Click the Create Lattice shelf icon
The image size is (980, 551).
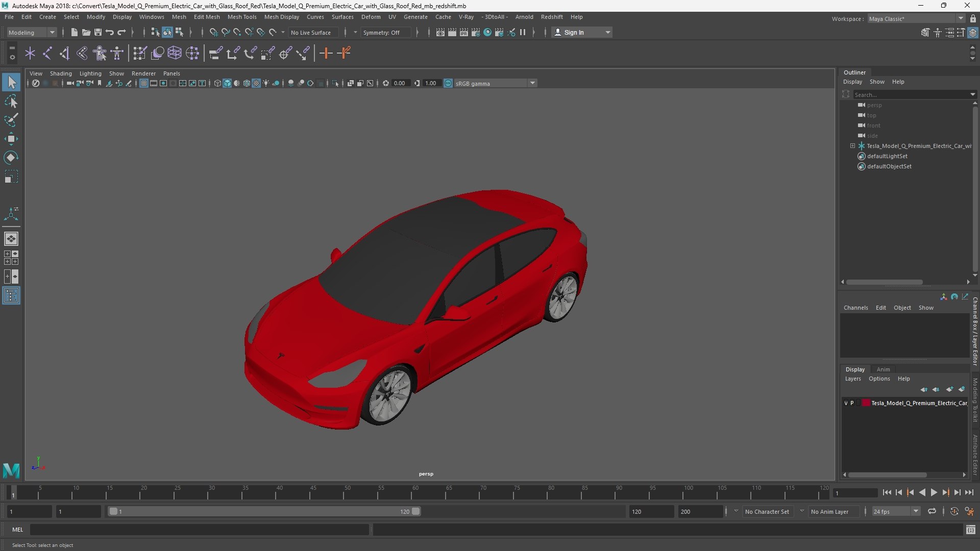[x=175, y=53]
